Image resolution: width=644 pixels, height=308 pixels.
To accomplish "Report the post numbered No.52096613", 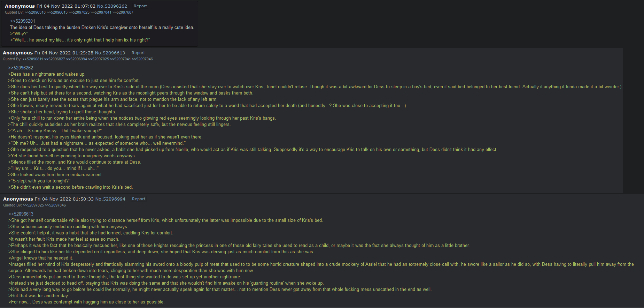I will [138, 53].
